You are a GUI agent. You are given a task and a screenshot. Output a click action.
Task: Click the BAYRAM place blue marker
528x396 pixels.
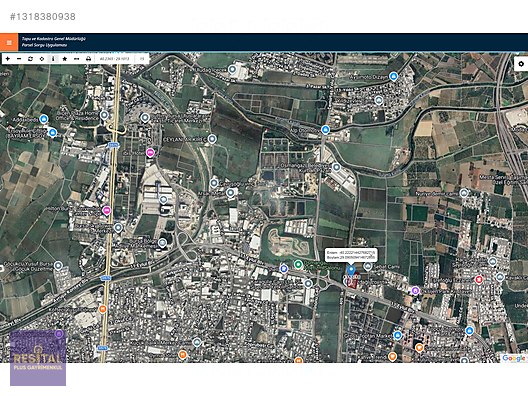click(52, 132)
